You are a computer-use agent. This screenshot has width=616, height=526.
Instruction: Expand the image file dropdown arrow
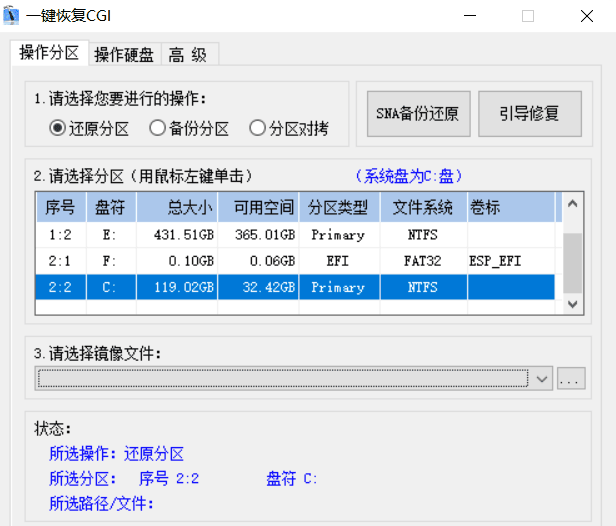[542, 379]
